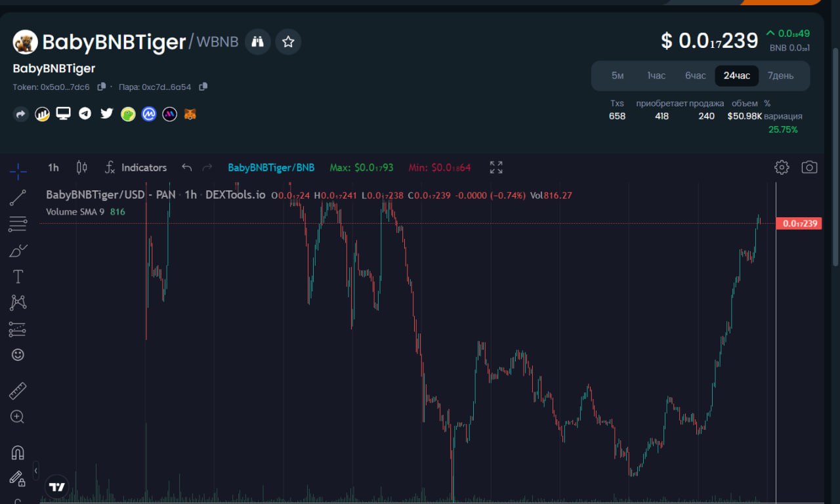
Task: Click the 0.0₁₇239 price axis label
Action: click(799, 224)
